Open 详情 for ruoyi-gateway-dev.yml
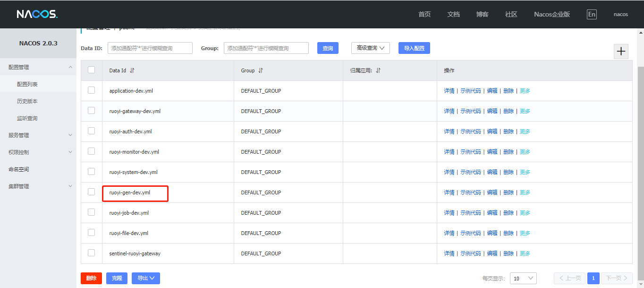The width and height of the screenshot is (644, 288). (x=449, y=111)
